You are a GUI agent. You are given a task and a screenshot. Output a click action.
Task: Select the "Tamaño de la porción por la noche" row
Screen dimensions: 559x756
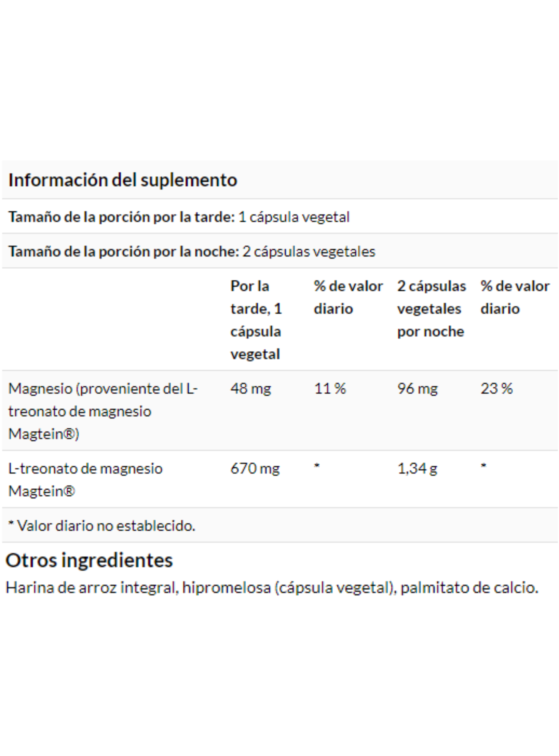(x=280, y=251)
